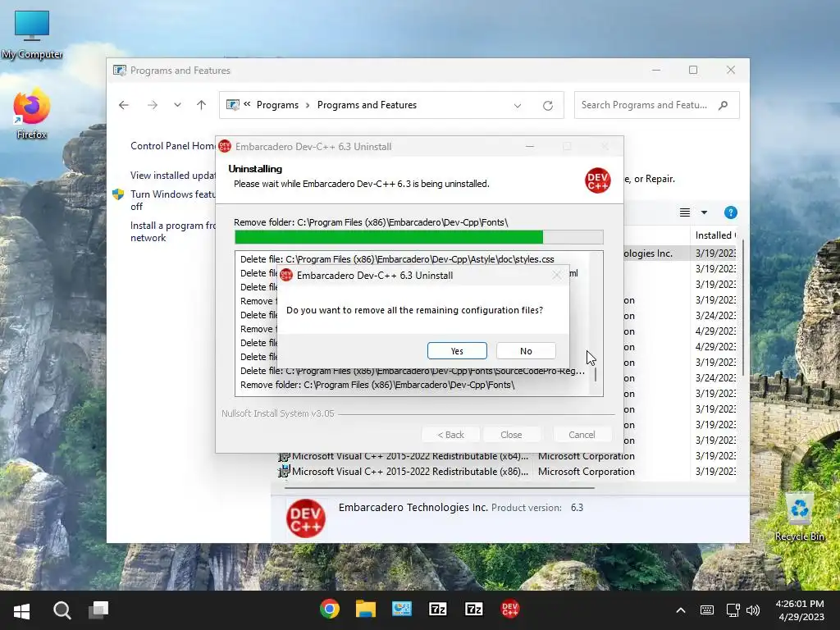Open My Computer desktop icon
This screenshot has height=630, width=840.
click(x=32, y=34)
